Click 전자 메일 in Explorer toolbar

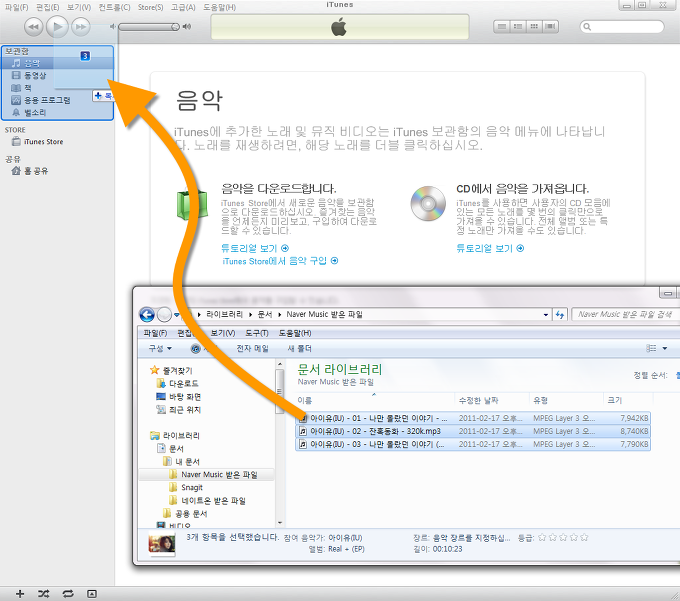[x=252, y=349]
